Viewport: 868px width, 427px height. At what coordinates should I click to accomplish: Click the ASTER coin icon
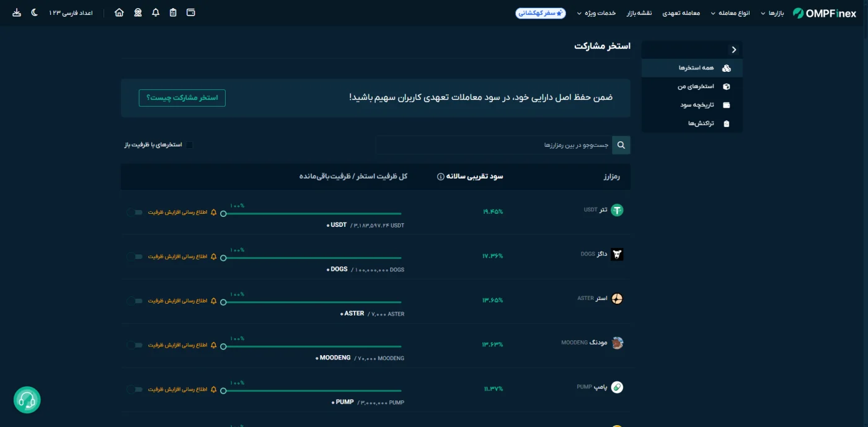coord(617,299)
